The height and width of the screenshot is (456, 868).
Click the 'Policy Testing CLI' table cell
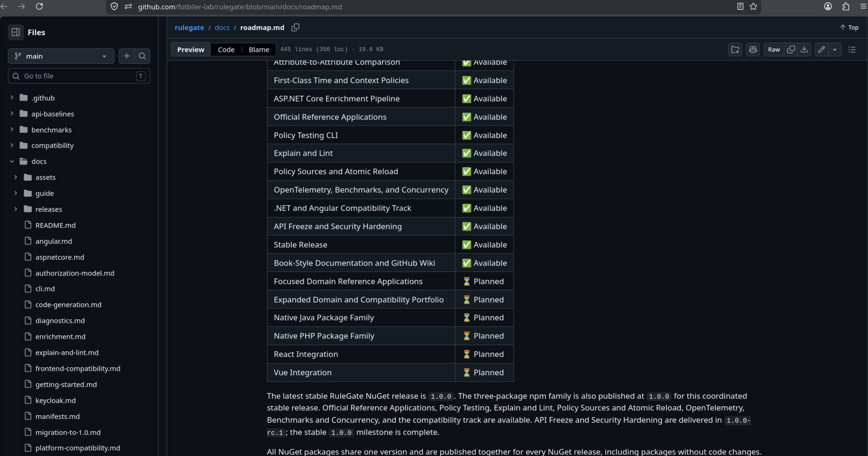tap(361, 135)
